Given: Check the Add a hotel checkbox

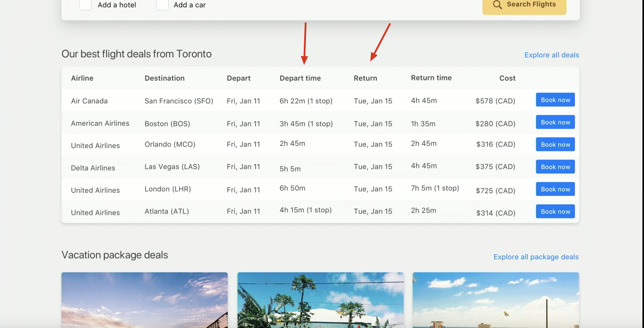Looking at the screenshot, I should coord(85,5).
